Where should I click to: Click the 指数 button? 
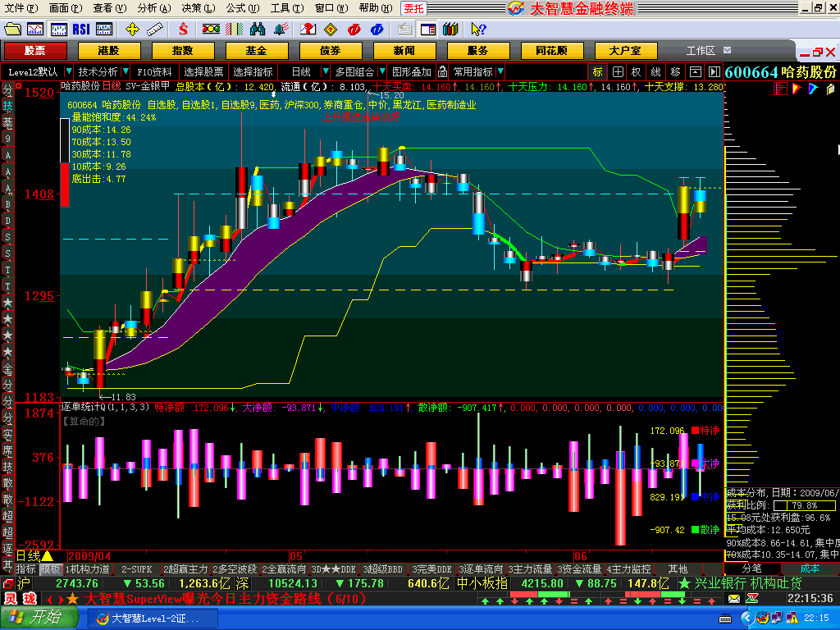[x=183, y=51]
